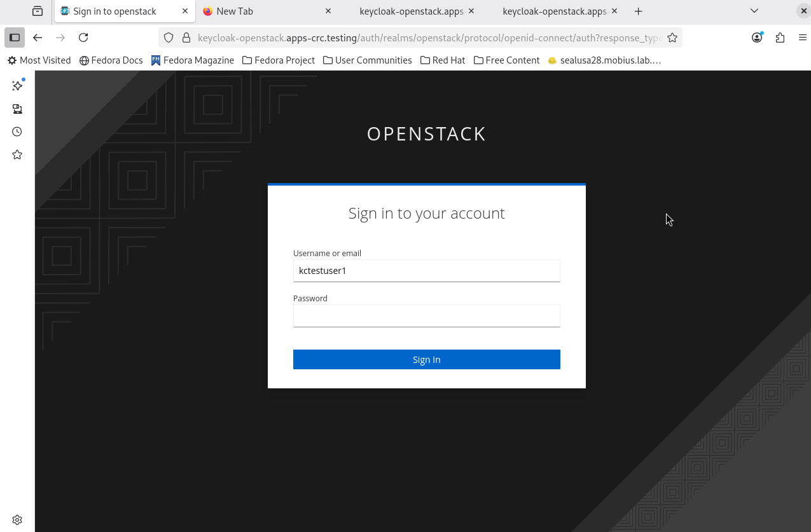
Task: Switch to the New Tab tab
Action: pyautogui.click(x=268, y=11)
